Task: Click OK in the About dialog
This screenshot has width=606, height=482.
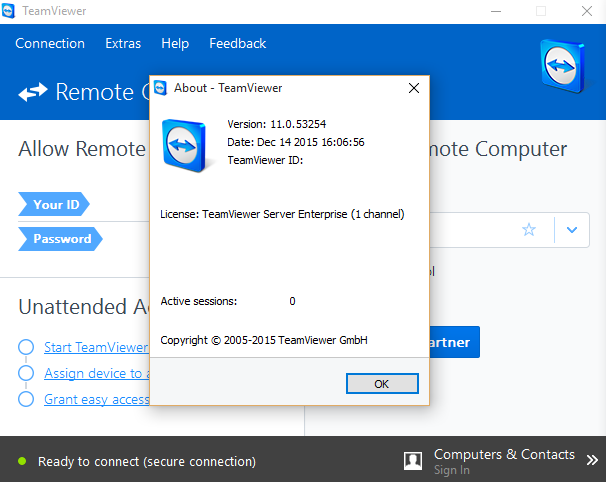Action: [382, 383]
